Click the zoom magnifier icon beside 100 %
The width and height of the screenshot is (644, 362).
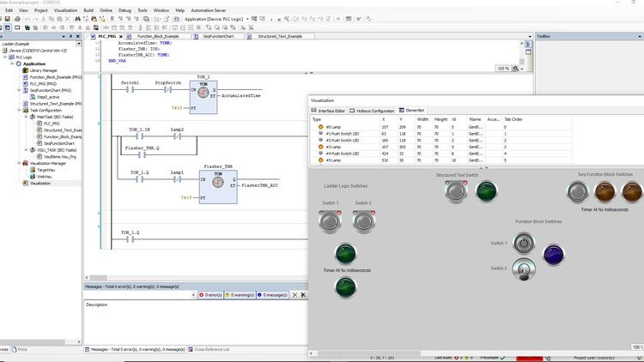[515, 69]
